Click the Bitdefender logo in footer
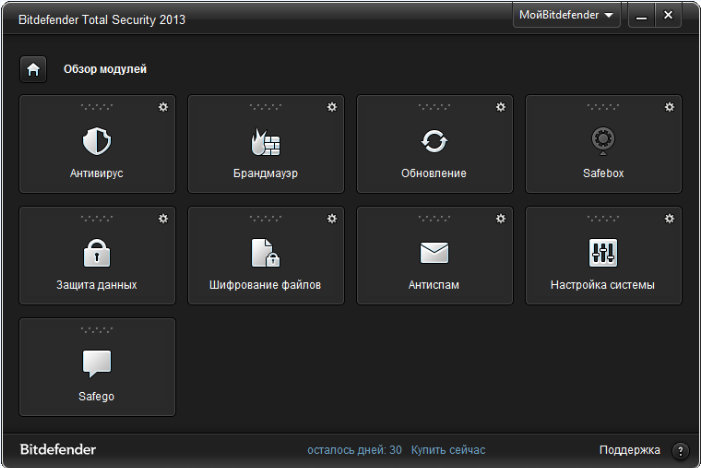The height and width of the screenshot is (468, 701). point(58,450)
